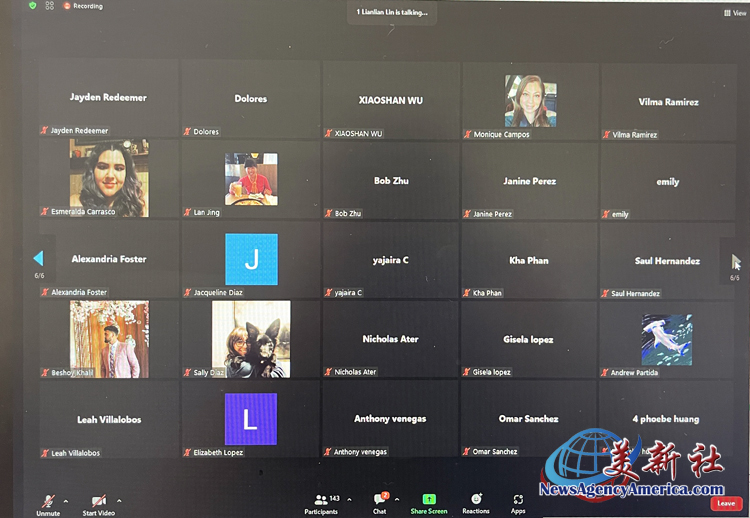Go to previous gallery page with blue arrow
Image resolution: width=750 pixels, height=518 pixels.
[x=39, y=258]
